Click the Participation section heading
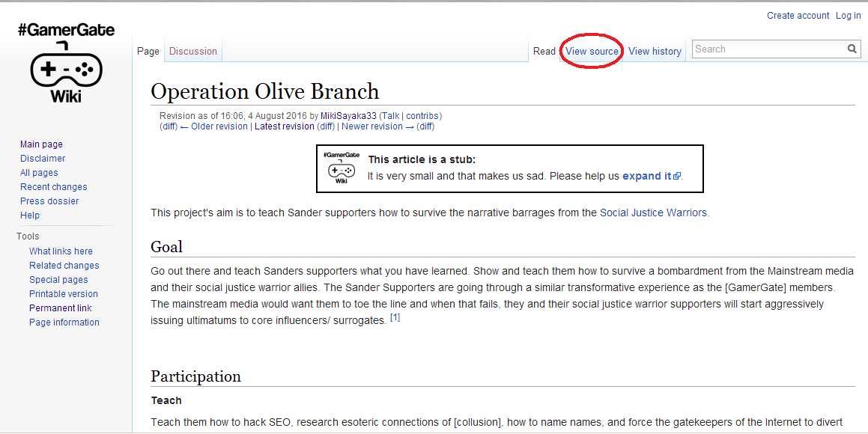Screen dimensions: 868x434 (196, 376)
